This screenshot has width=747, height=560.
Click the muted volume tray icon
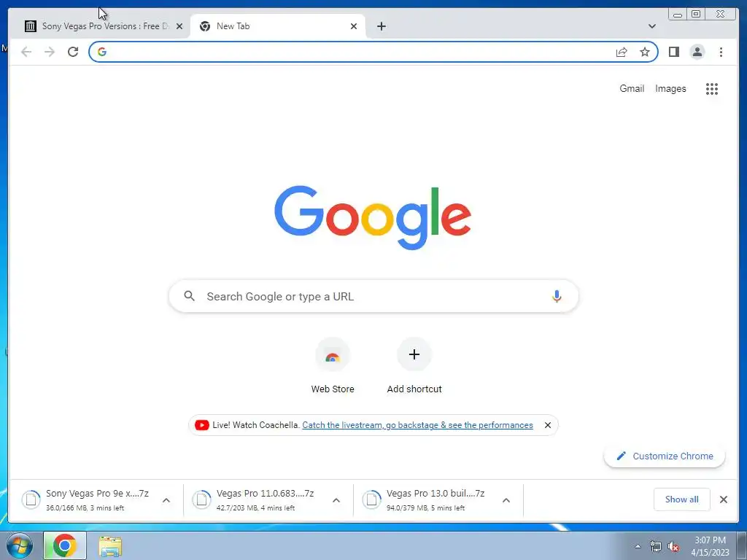[673, 547]
